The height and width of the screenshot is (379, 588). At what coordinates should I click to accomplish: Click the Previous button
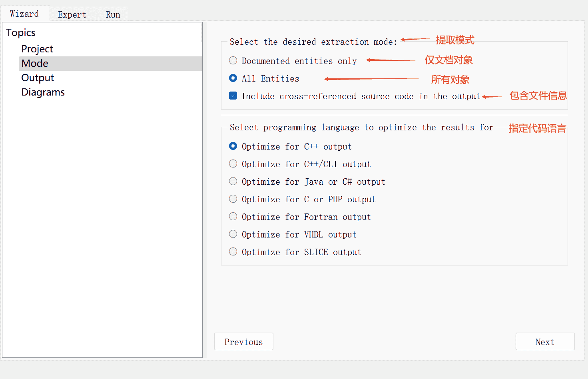coord(243,342)
